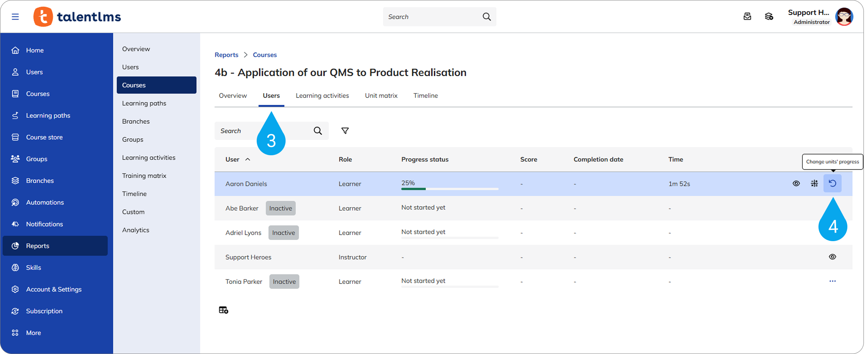Screen dimensions: 868x354
Task: Click the filter funnel icon
Action: click(x=345, y=131)
